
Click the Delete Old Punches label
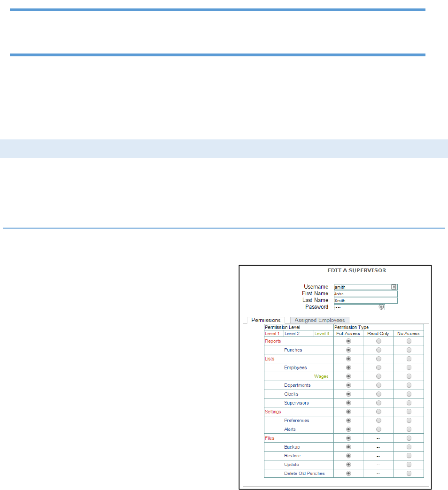[x=304, y=474]
